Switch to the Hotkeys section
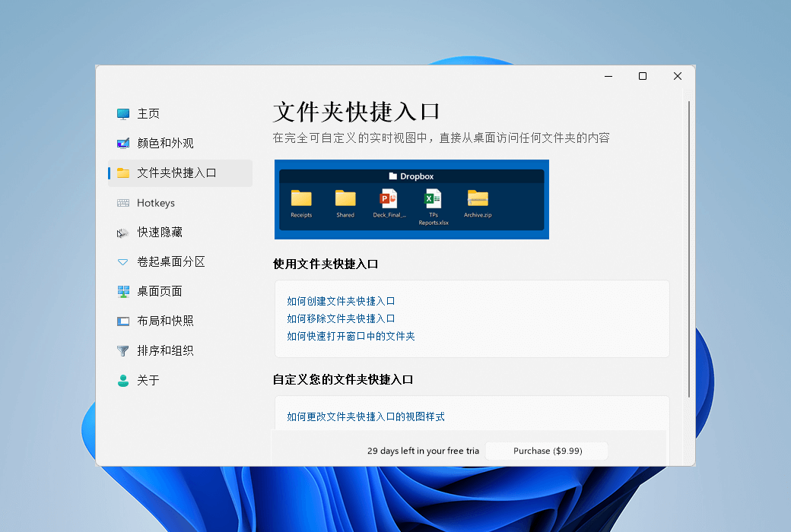 pos(156,203)
